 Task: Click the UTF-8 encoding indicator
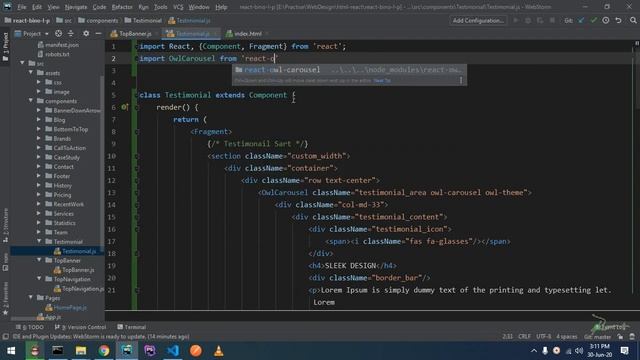tap(543, 337)
